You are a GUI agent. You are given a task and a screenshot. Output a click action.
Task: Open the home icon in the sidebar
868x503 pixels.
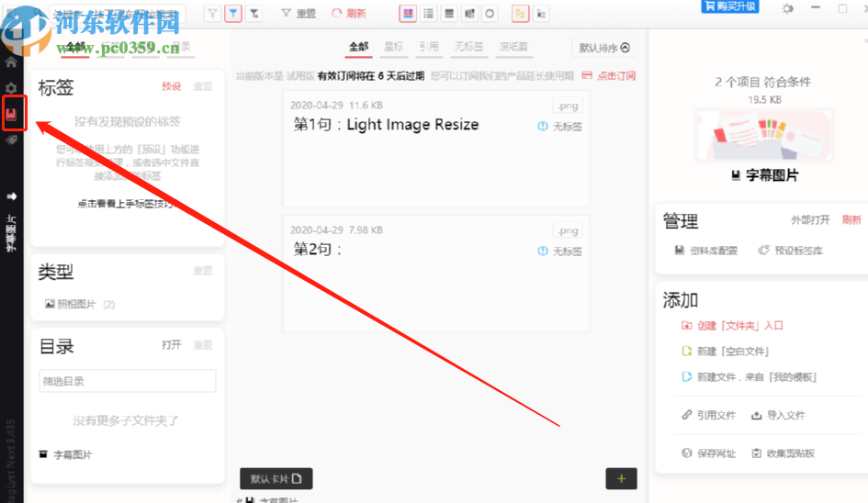[11, 62]
